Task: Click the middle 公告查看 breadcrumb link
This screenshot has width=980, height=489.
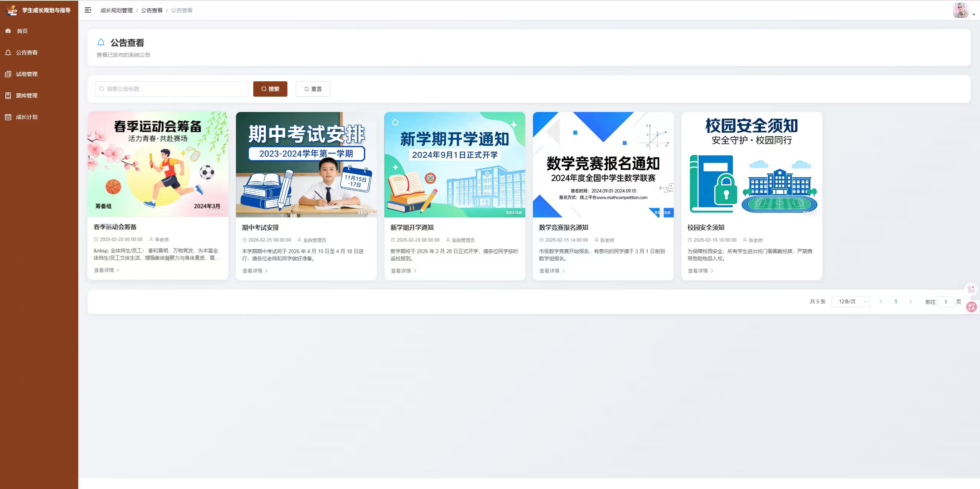Action: pyautogui.click(x=152, y=10)
